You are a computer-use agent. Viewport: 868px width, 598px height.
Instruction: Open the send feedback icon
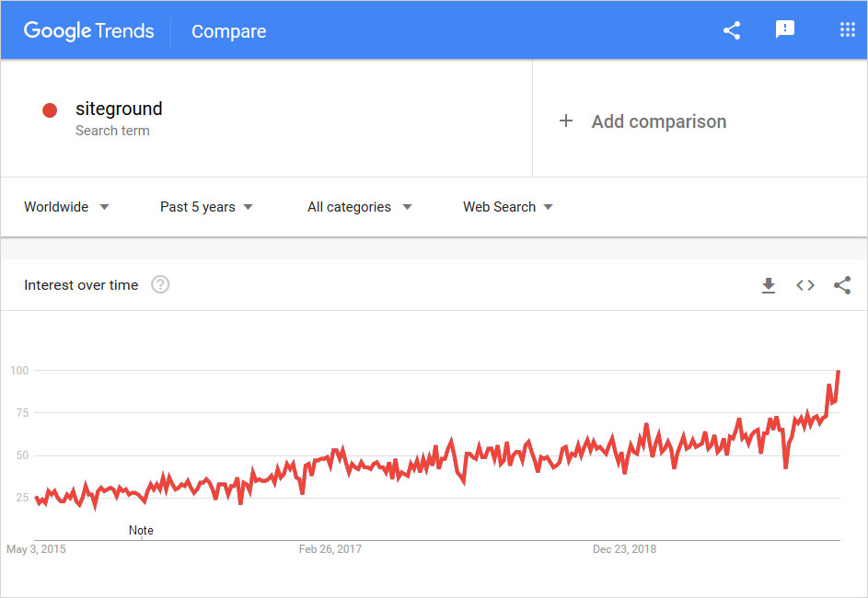pyautogui.click(x=785, y=30)
